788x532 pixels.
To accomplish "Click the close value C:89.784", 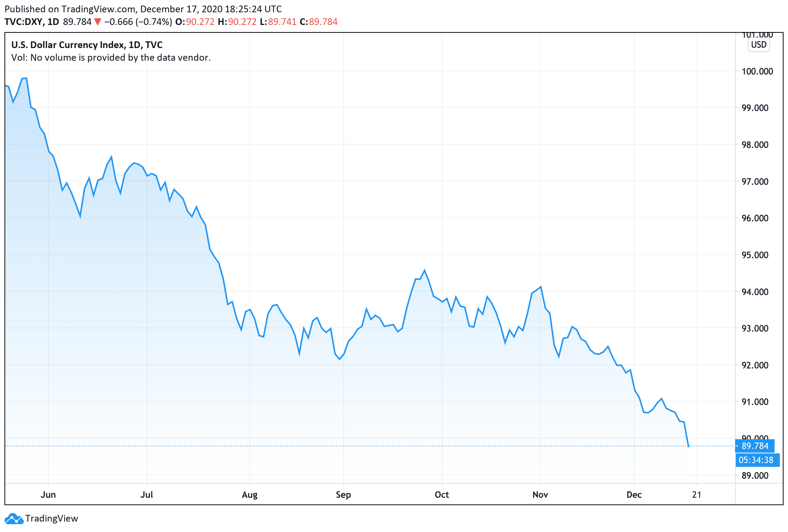I will (319, 22).
